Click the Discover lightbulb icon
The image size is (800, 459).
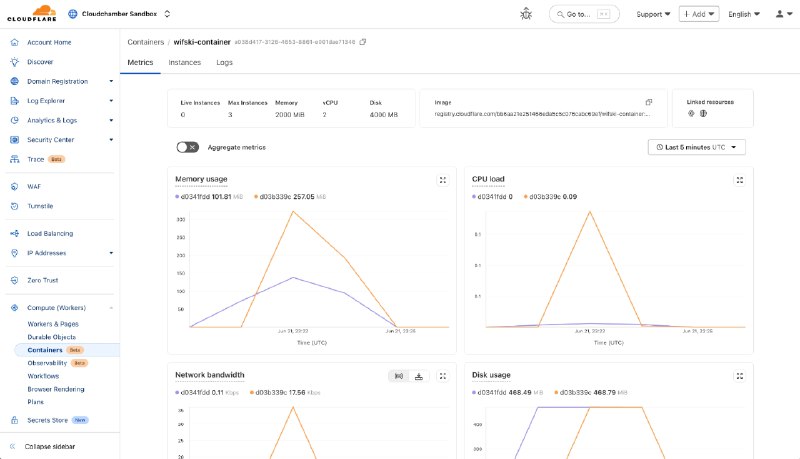[x=14, y=62]
